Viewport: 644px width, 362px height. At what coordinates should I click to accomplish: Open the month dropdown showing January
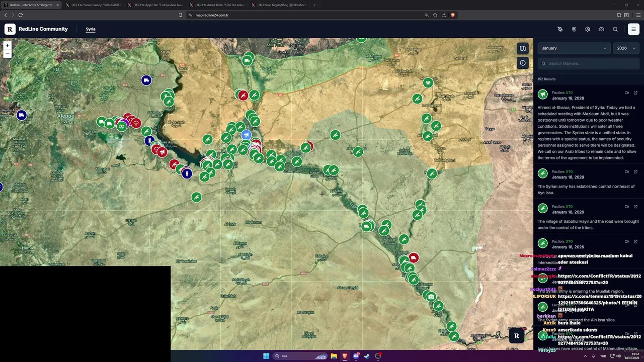pos(574,48)
